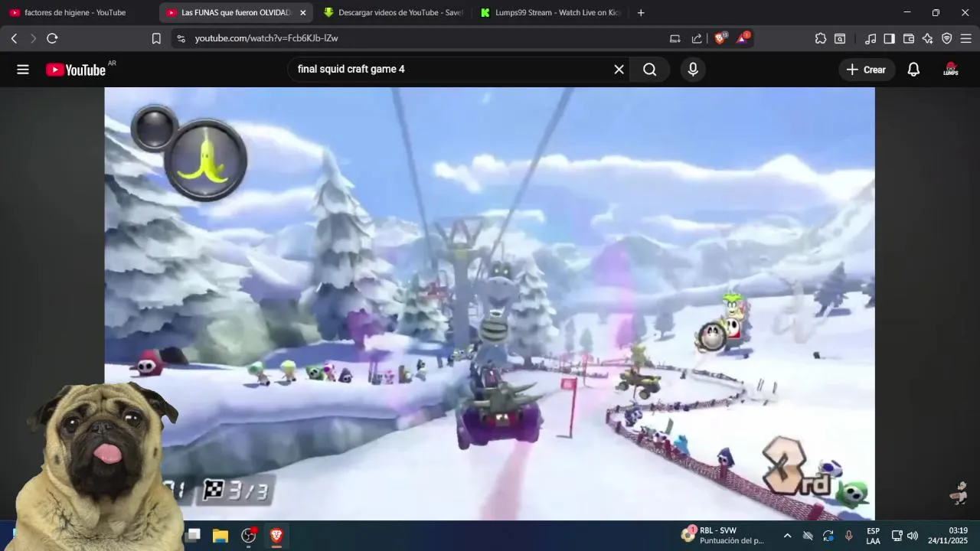Click the sync update tray icon

pos(828,536)
